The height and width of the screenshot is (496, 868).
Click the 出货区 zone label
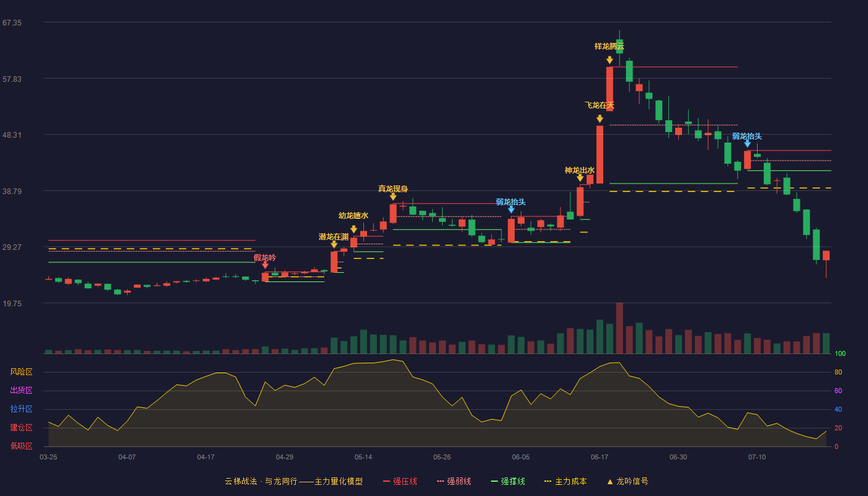(21, 391)
